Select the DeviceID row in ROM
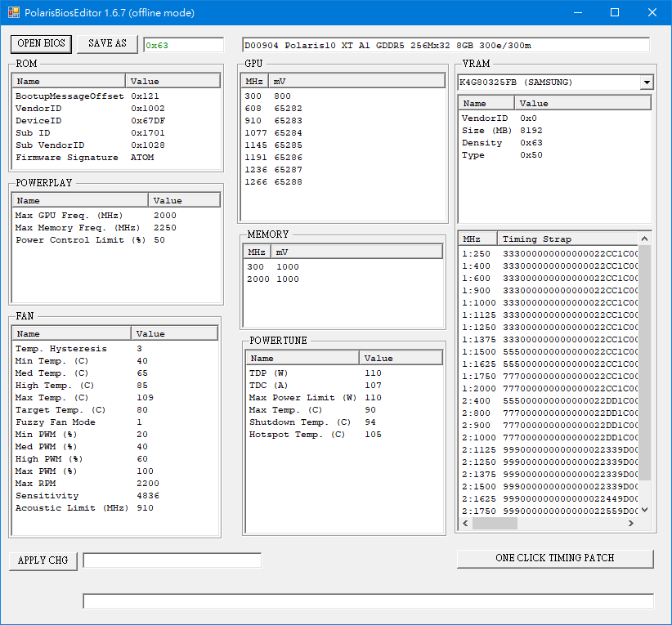This screenshot has width=672, height=625. (116, 121)
